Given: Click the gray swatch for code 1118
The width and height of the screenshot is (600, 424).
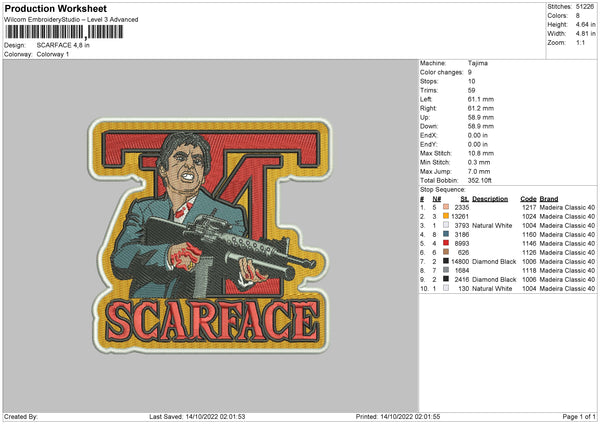Looking at the screenshot, I should click(x=446, y=270).
